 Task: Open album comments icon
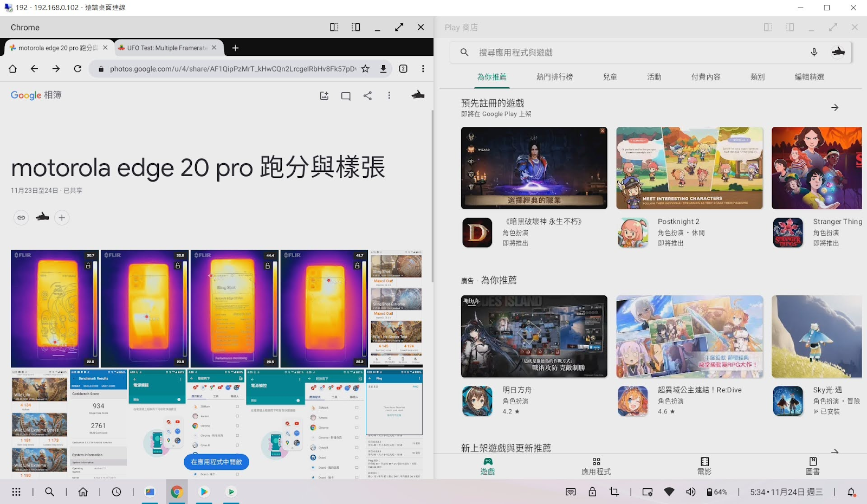point(346,96)
